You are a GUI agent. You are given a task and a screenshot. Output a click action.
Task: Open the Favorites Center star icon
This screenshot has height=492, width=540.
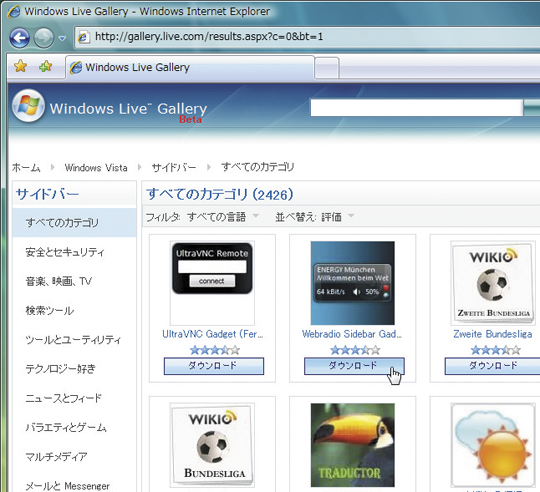[20, 66]
